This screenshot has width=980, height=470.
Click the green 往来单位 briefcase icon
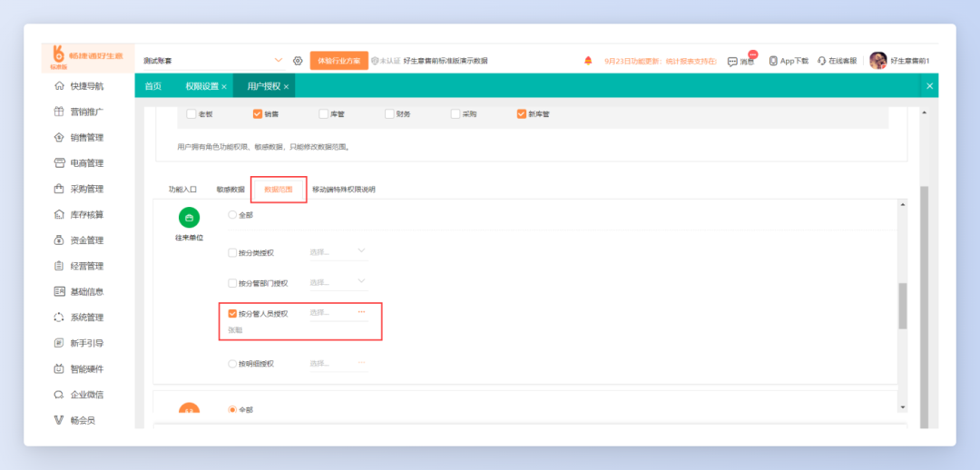click(x=190, y=218)
